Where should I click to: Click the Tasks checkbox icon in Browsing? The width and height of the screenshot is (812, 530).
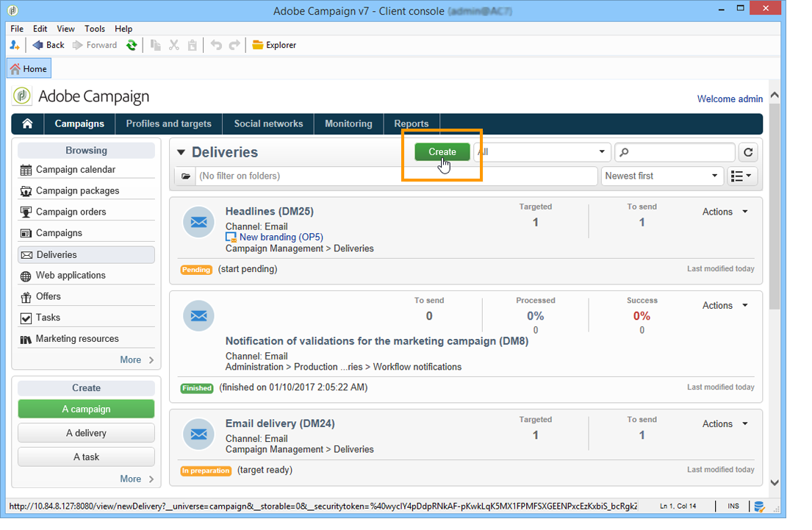click(x=26, y=318)
